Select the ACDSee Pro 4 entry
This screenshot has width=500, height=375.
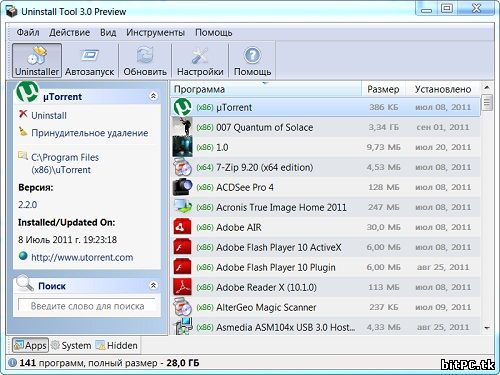click(x=245, y=187)
